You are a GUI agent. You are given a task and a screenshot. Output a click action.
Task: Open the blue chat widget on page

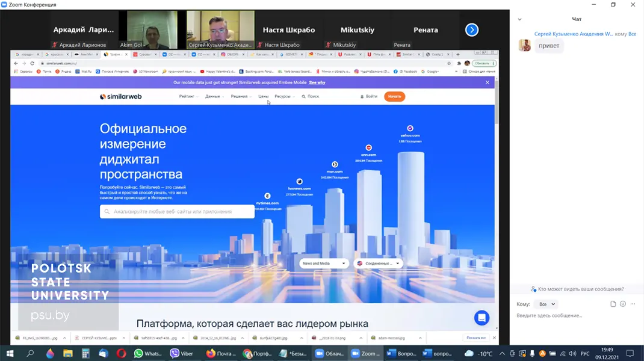point(481,318)
